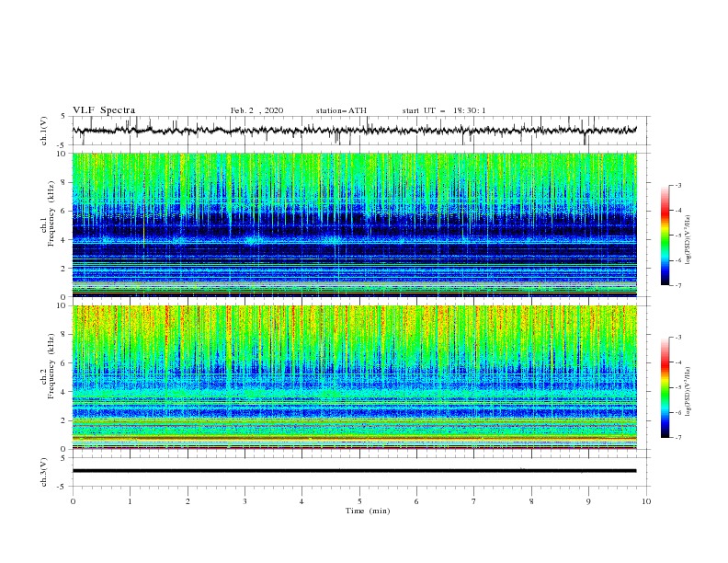
Task: Click the "5" volt tick of ch.1(V) axis
Action: pyautogui.click(x=63, y=116)
